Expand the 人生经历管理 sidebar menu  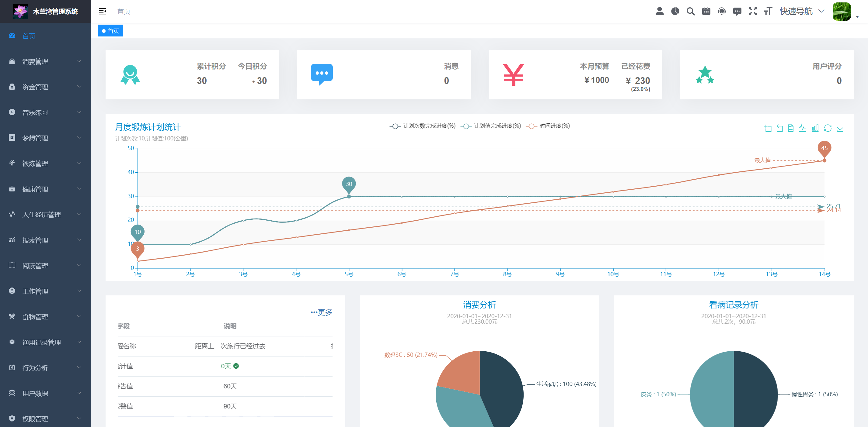46,215
